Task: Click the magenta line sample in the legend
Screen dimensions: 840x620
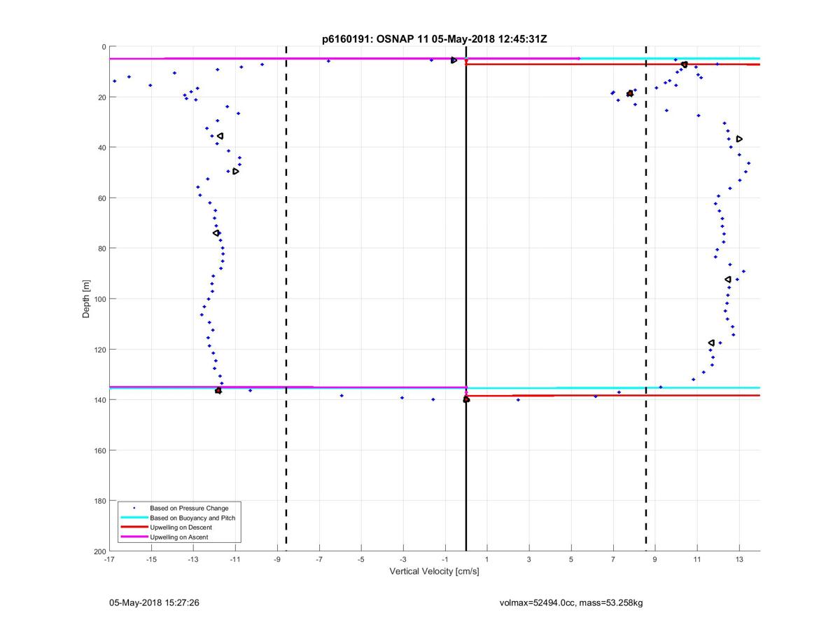Action: 134,537
